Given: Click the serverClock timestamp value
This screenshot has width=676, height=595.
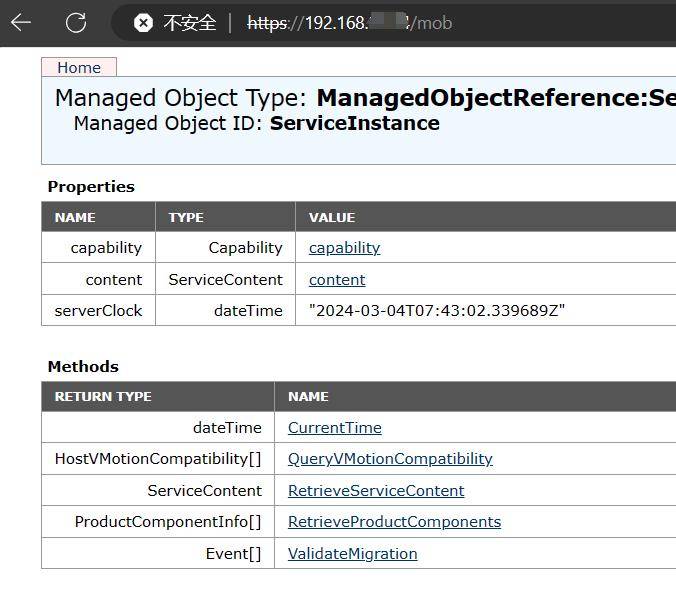Looking at the screenshot, I should tap(437, 310).
